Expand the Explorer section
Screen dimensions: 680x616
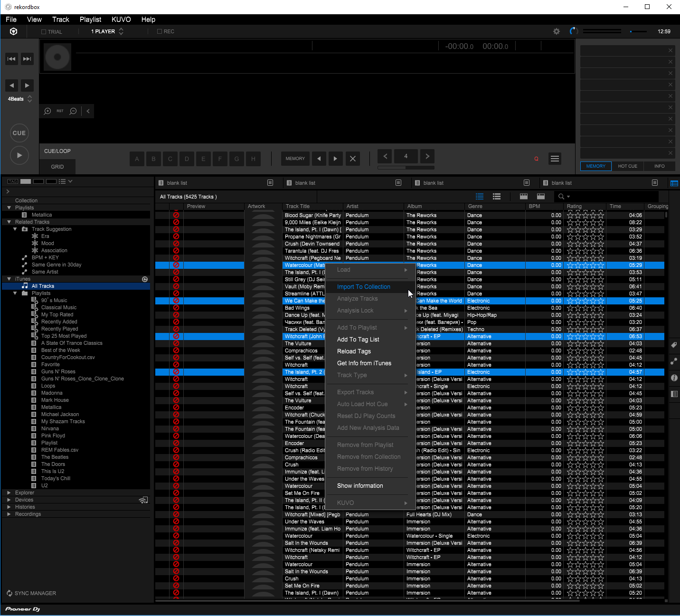point(9,493)
